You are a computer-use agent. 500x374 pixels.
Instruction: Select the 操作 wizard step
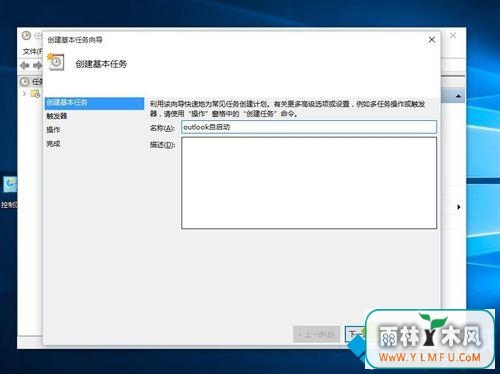coord(53,130)
